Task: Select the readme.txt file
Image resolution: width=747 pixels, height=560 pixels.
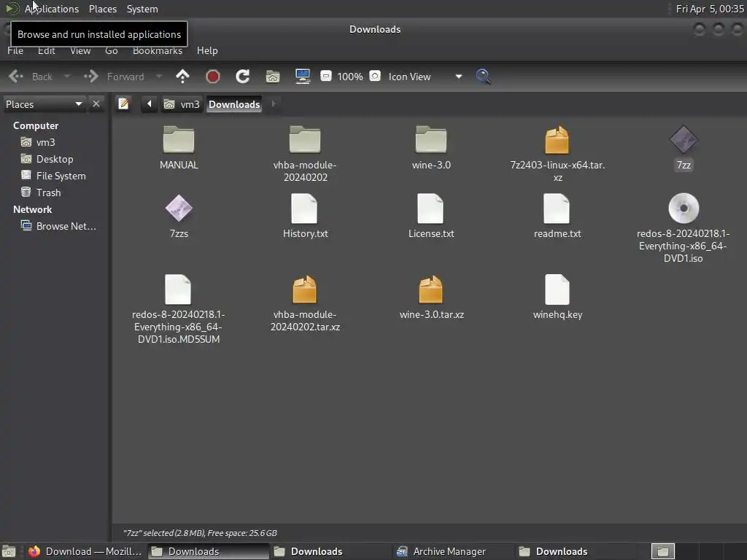Action: point(557,216)
